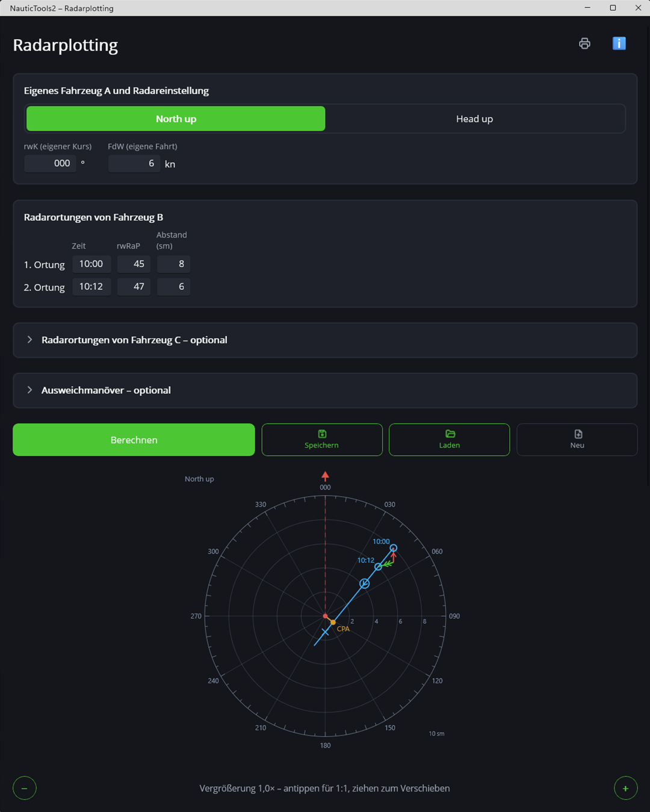Expand the Ausweichmanöver optional section

[x=325, y=390]
